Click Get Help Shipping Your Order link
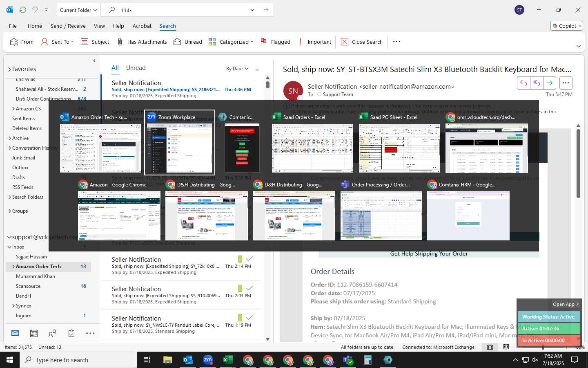This screenshot has width=588, height=368. click(429, 254)
